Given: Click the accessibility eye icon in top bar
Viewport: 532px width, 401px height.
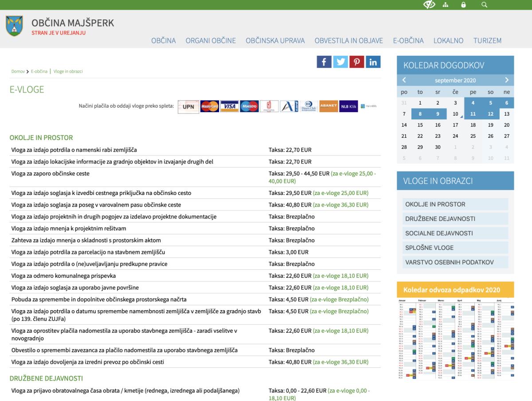Looking at the screenshot, I should click(429, 4).
